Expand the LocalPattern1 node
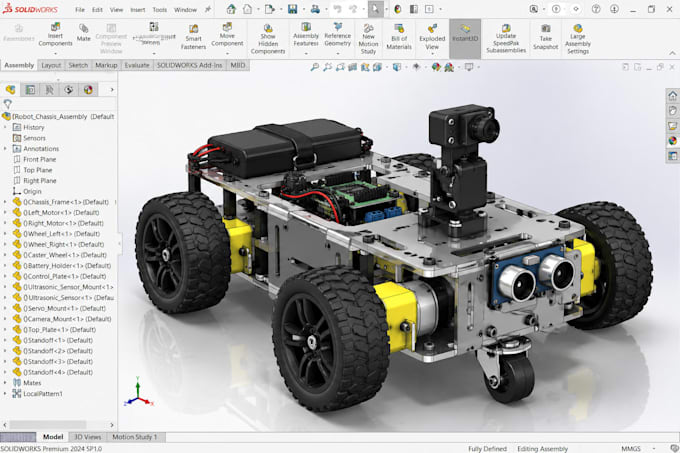Image resolution: width=680 pixels, height=453 pixels. point(5,394)
